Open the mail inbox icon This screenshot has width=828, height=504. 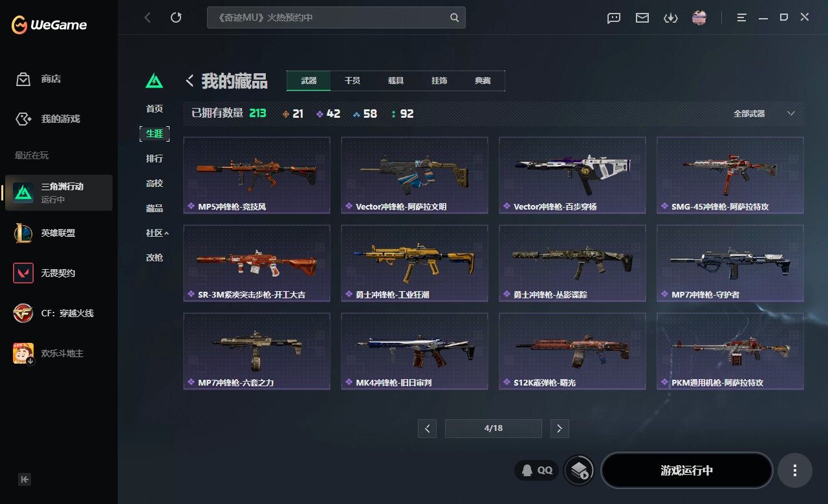click(x=642, y=17)
